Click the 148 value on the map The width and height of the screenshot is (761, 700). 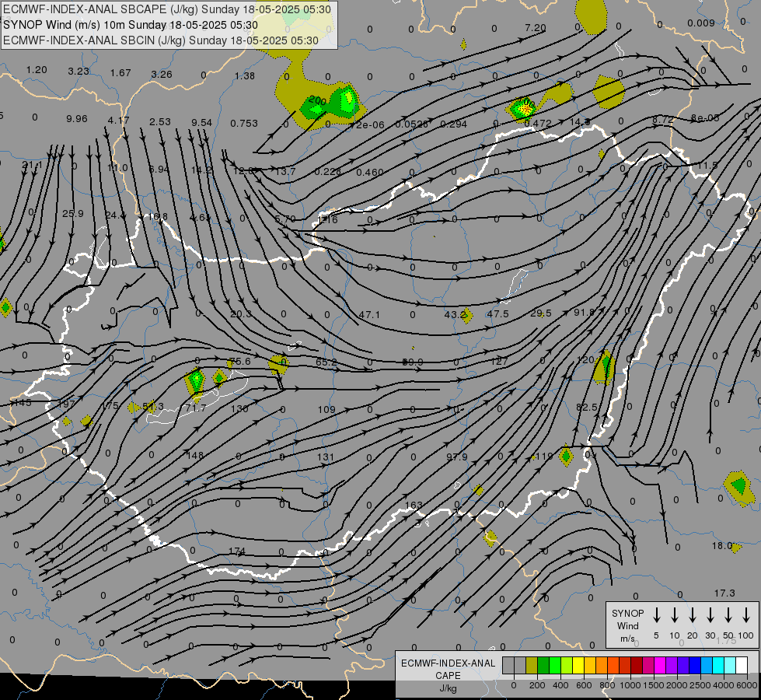[x=194, y=455]
